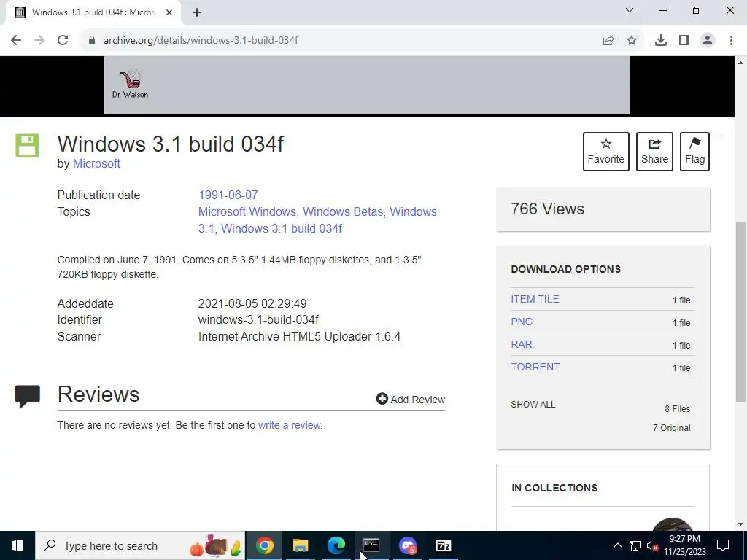Open the 1991-06-07 publication date link

[228, 195]
